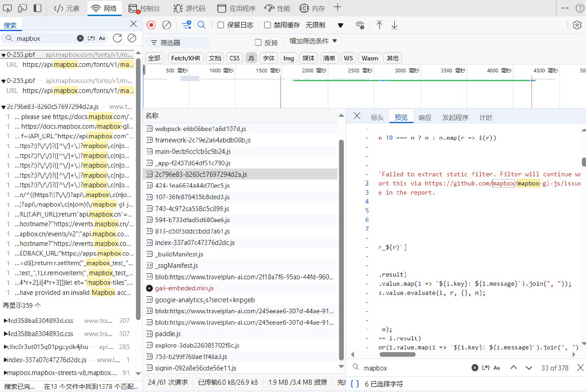Select the JS request type filter
This screenshot has width=586, height=392.
click(x=251, y=58)
